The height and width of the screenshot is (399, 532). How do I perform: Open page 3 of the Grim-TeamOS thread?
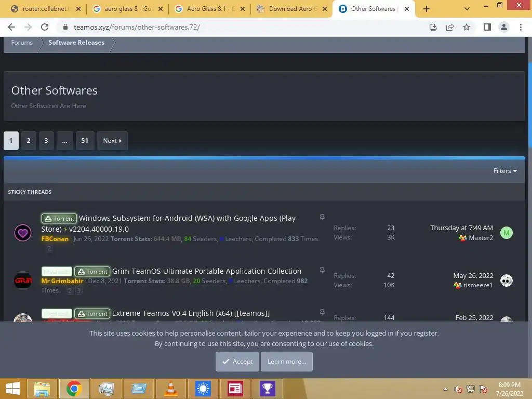click(x=78, y=290)
